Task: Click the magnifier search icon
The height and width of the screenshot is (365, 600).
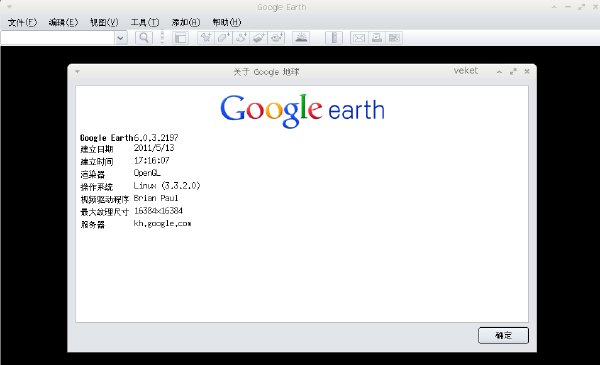Action: [x=144, y=37]
